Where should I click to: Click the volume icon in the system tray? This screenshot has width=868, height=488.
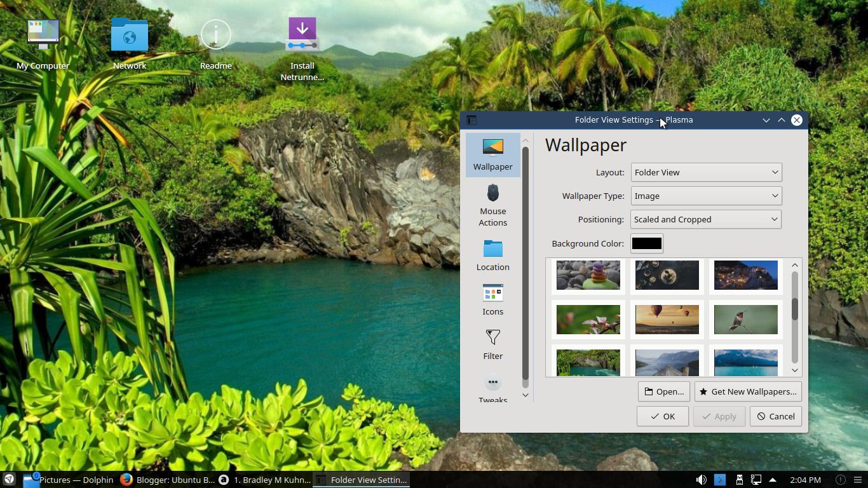click(x=702, y=480)
